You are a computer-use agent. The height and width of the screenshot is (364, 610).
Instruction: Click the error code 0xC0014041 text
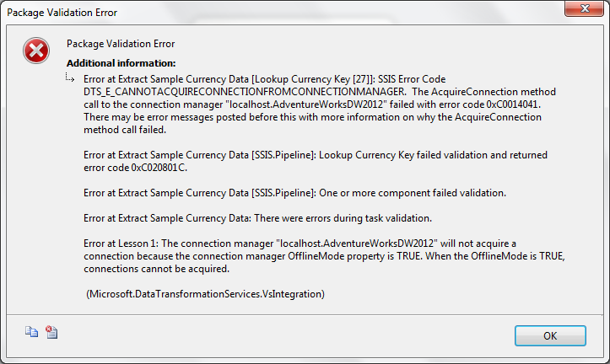pos(513,104)
